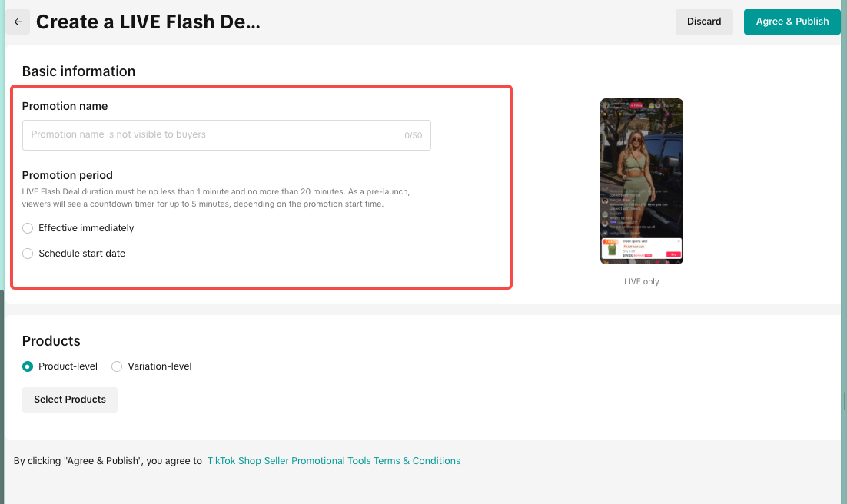Choose the Schedule start date option
Image resolution: width=847 pixels, height=504 pixels.
click(x=28, y=254)
